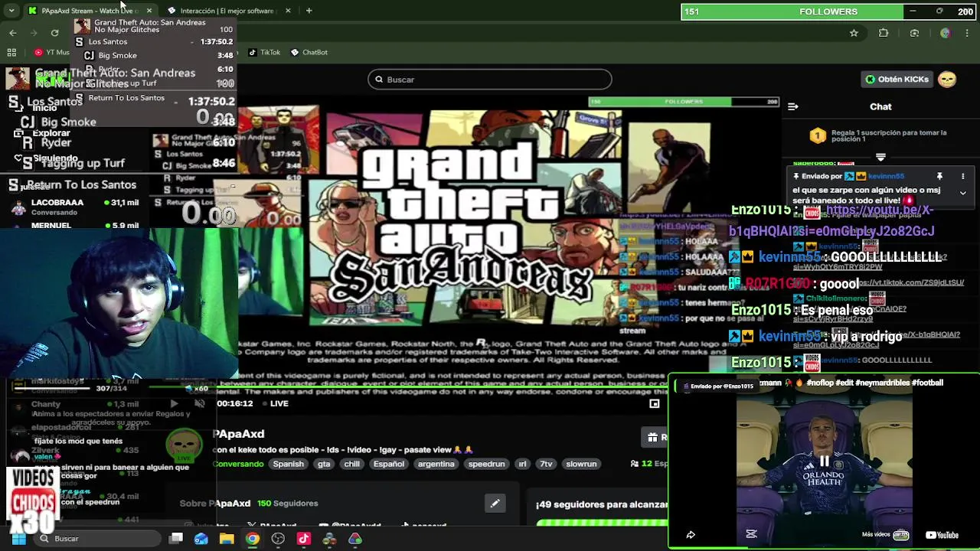
Task: Expand the tab search dropdown
Action: tap(11, 11)
